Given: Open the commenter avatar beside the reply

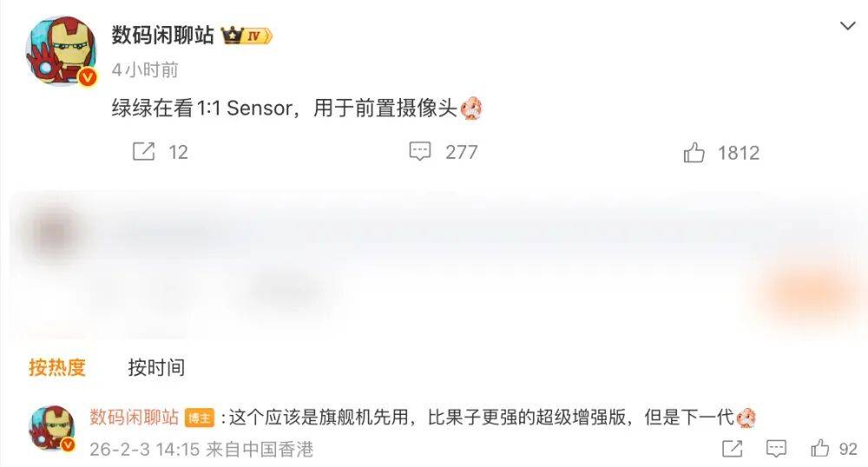Looking at the screenshot, I should click(x=51, y=428).
